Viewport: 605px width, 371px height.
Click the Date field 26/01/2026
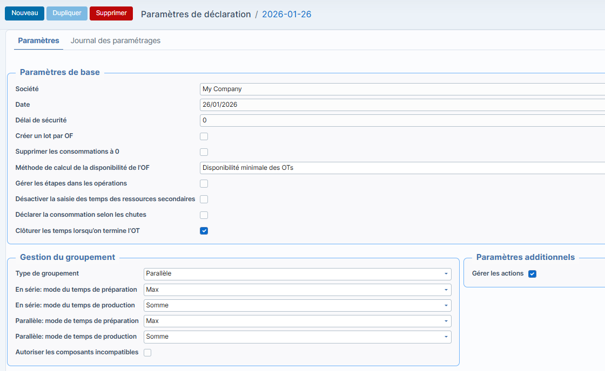point(402,105)
